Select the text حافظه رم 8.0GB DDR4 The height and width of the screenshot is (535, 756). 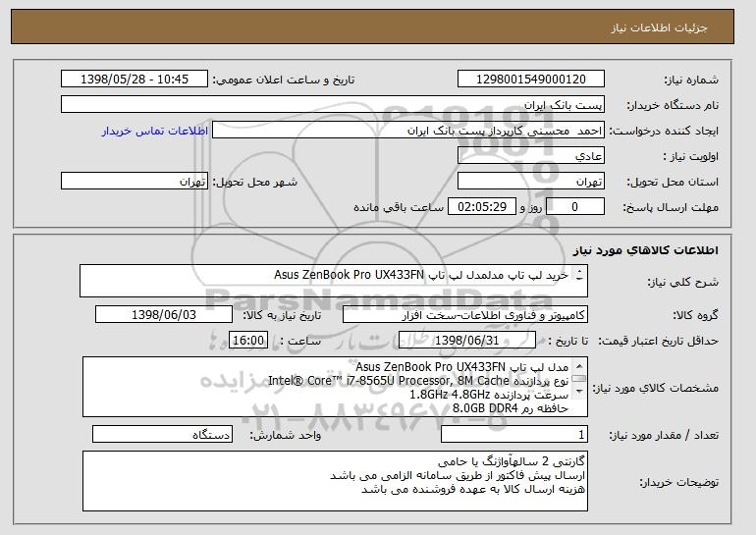[511, 408]
